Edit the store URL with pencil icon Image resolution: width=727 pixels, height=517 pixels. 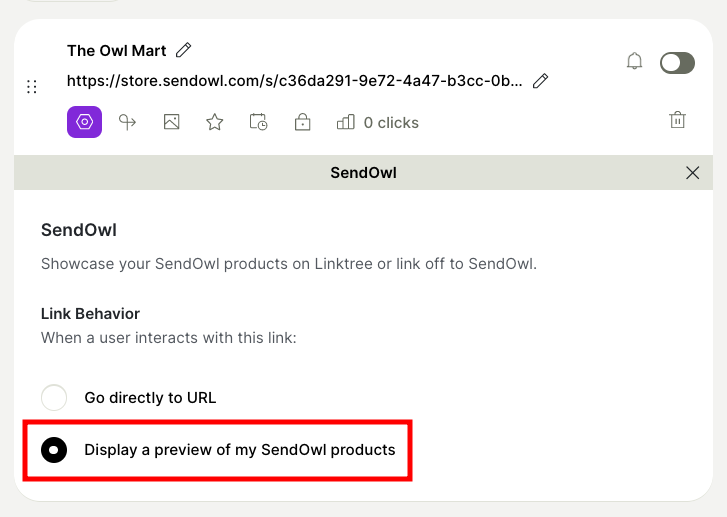541,81
